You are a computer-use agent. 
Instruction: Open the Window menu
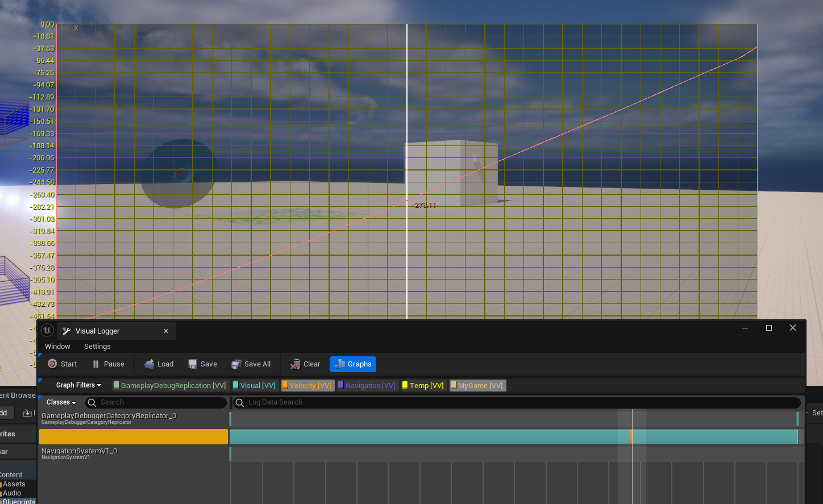[57, 347]
